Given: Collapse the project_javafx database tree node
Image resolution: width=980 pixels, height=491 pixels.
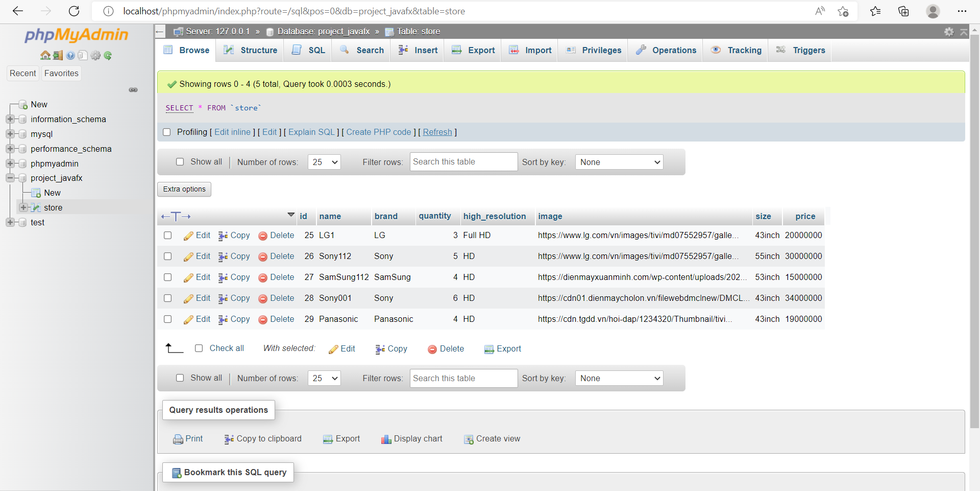Looking at the screenshot, I should point(10,178).
